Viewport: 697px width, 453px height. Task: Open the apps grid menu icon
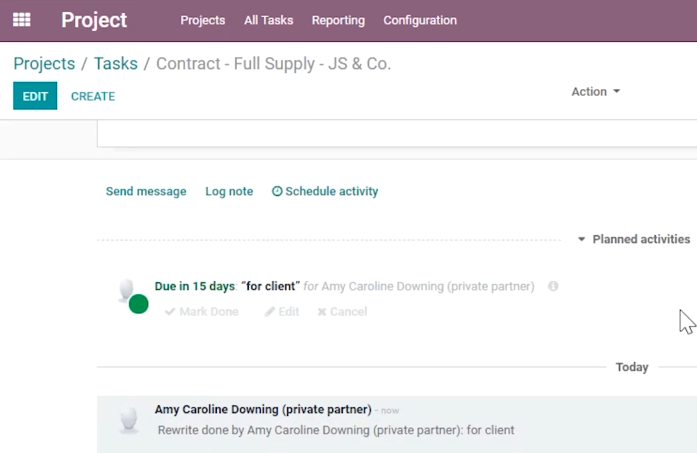click(21, 20)
